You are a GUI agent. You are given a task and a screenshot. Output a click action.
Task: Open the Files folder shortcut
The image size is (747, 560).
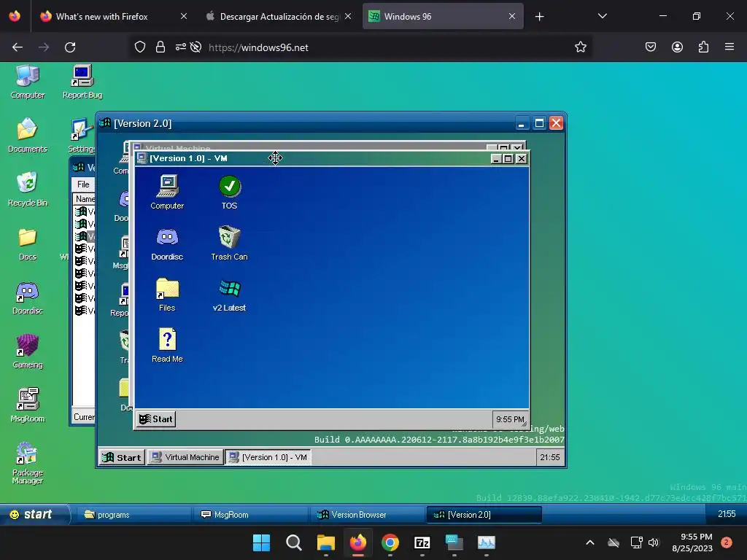click(x=167, y=295)
